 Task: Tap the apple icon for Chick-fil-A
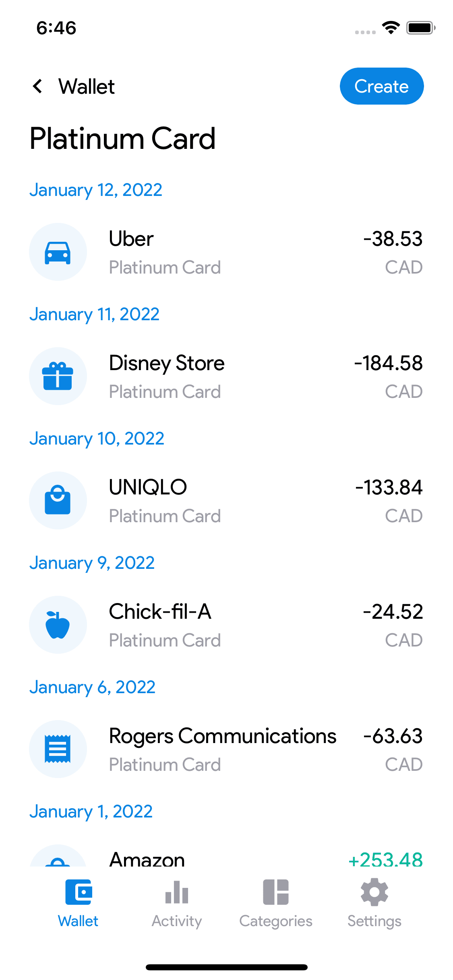coord(58,625)
